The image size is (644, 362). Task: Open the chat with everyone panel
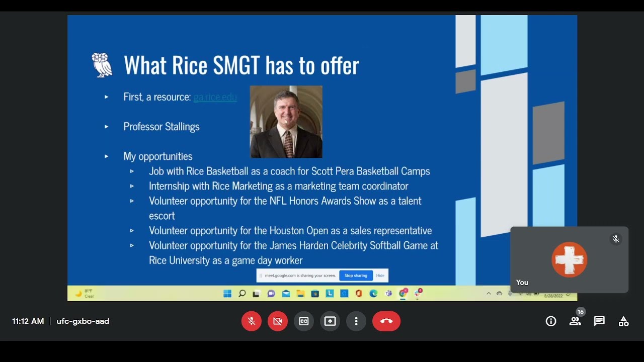click(599, 321)
